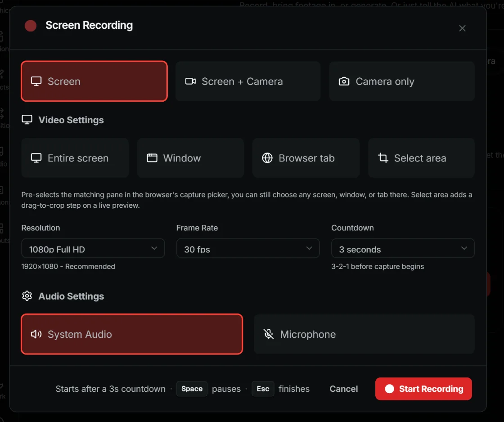This screenshot has width=504, height=422.
Task: Open the Countdown dropdown
Action: 403,248
